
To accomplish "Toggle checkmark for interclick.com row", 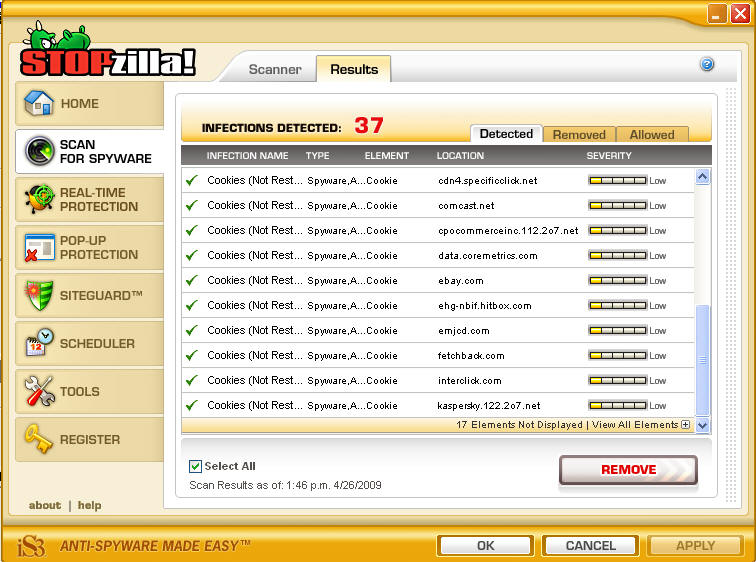I will click(192, 381).
